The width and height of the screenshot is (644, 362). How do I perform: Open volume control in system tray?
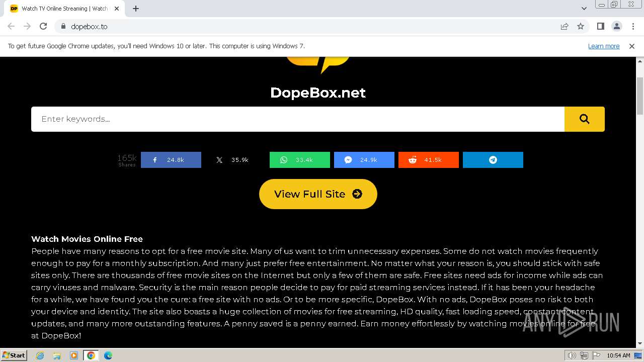[572, 355]
